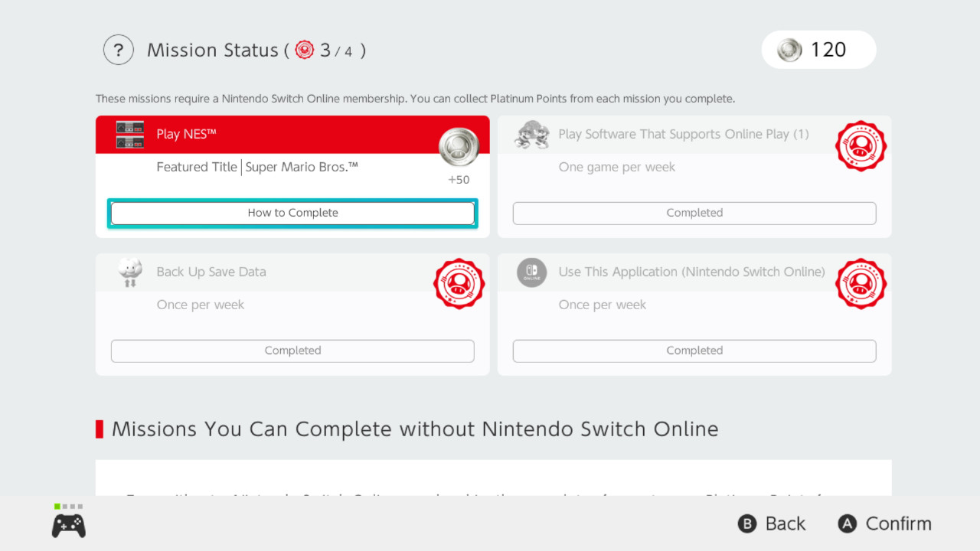Click the Missions without Nintendo Switch Online heading
The width and height of the screenshot is (980, 551).
[x=413, y=429]
